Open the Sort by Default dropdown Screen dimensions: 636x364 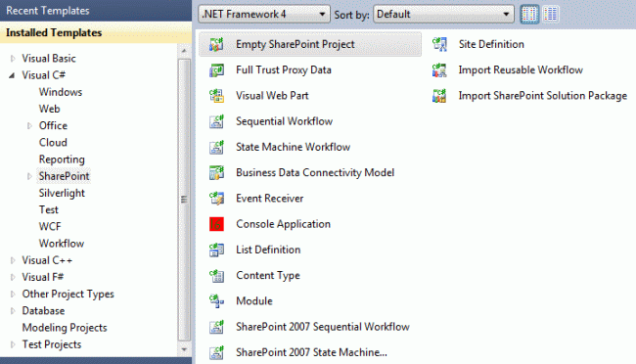(443, 15)
